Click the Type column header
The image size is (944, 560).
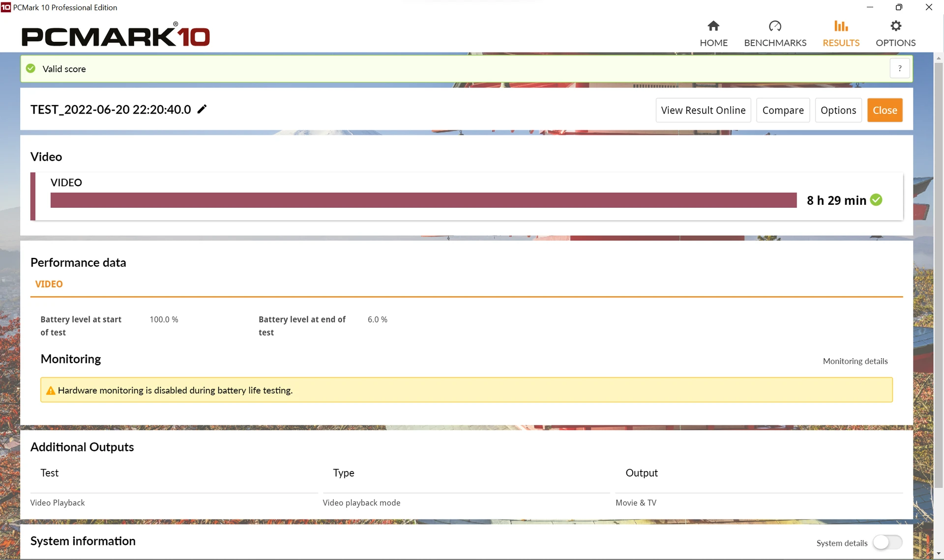[x=343, y=473]
